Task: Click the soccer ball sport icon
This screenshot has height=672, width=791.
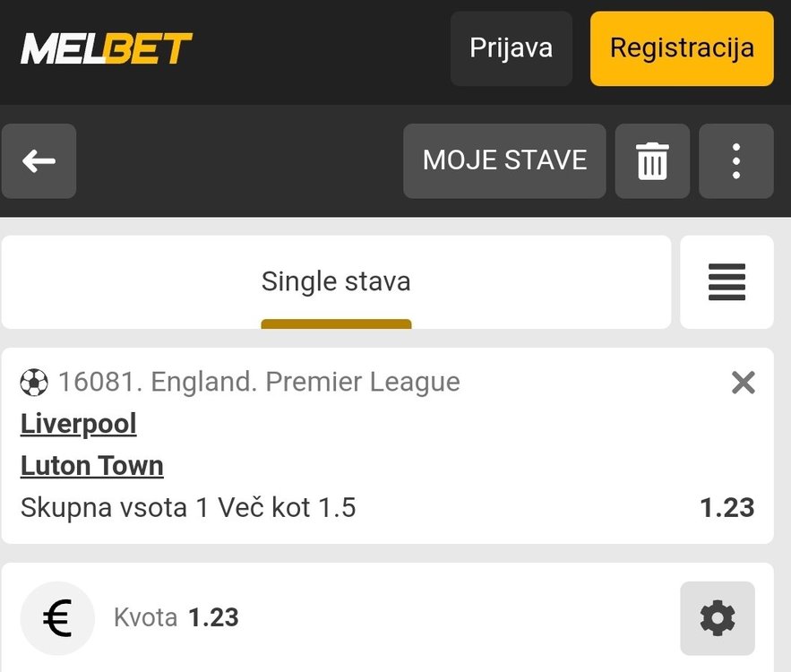Action: (x=34, y=383)
